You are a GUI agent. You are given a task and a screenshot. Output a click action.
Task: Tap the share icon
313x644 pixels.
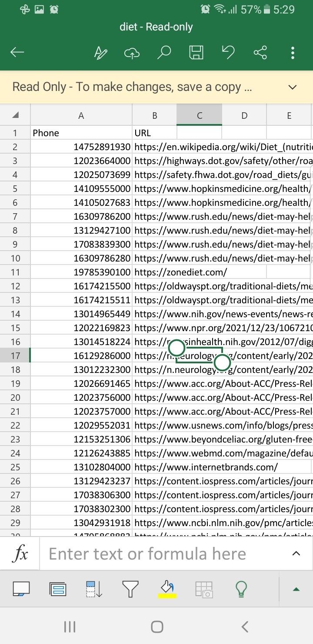pyautogui.click(x=260, y=53)
